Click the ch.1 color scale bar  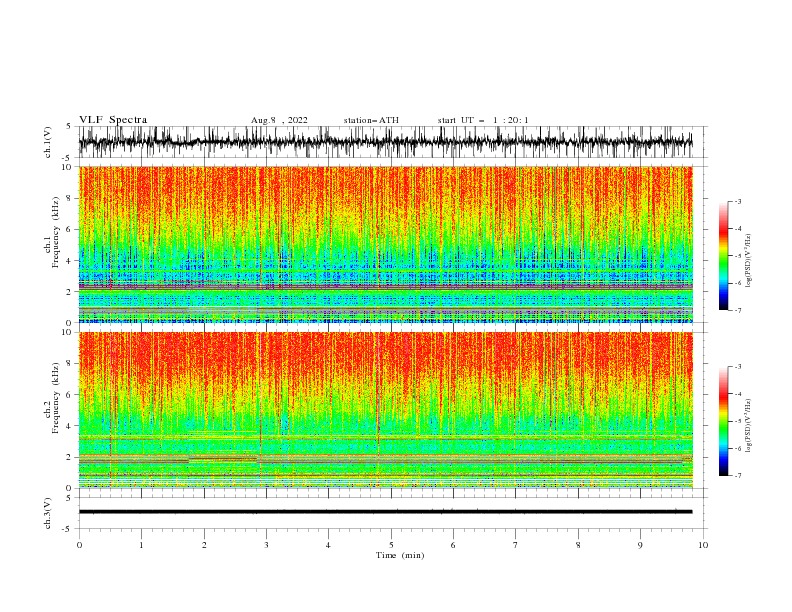(x=723, y=256)
